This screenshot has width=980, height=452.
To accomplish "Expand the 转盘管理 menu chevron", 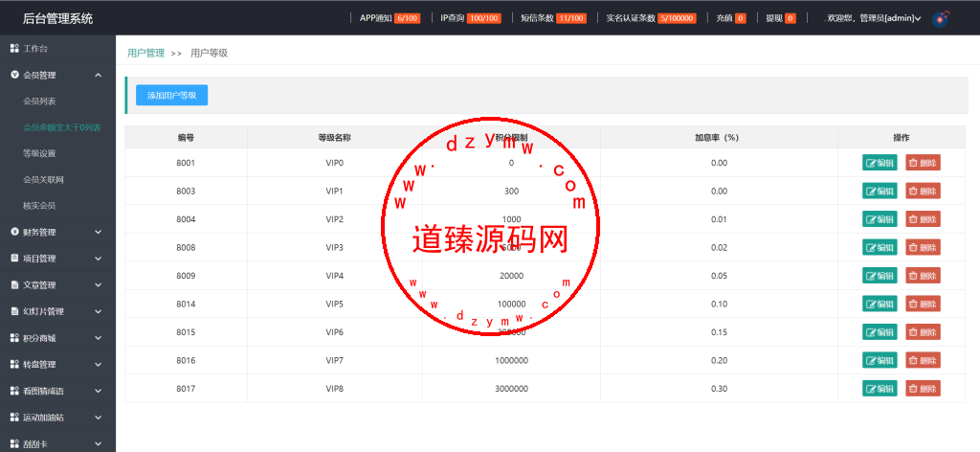I will [x=99, y=365].
